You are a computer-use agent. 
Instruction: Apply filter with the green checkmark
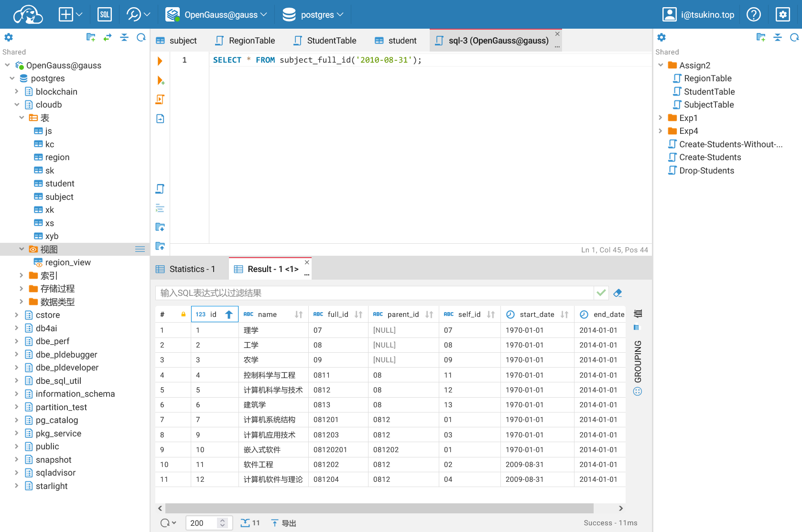coord(601,293)
